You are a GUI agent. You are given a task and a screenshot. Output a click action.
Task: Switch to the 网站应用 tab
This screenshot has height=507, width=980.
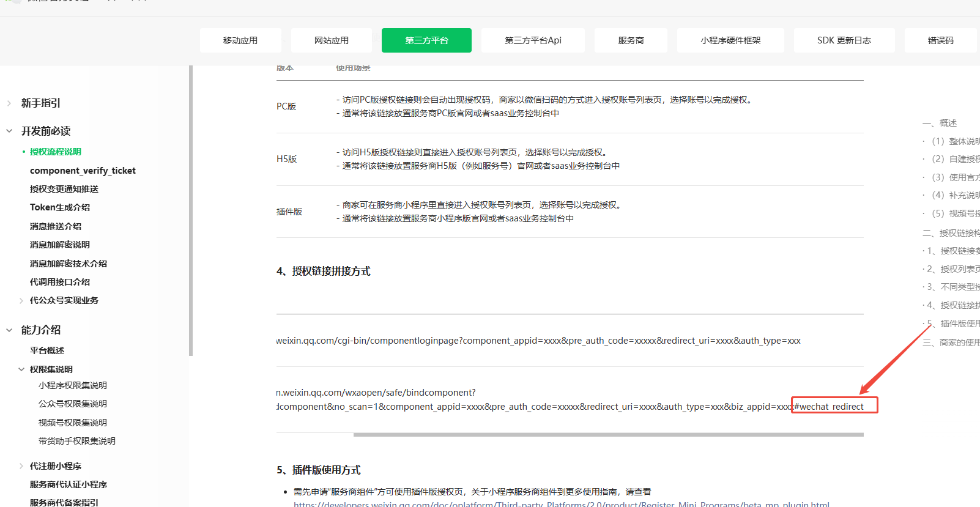coord(332,40)
